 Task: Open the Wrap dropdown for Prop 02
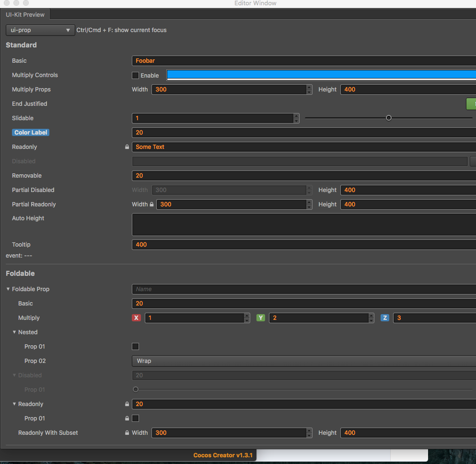pyautogui.click(x=304, y=361)
